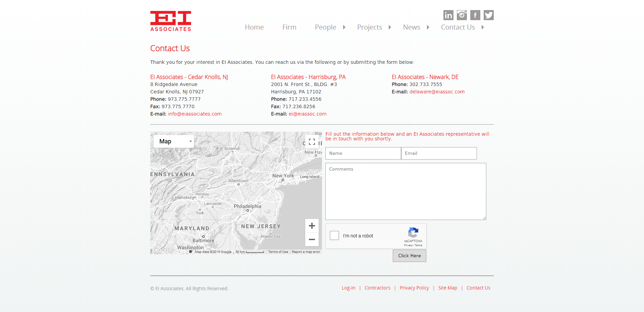644x312 pixels.
Task: Open the Instagram social icon
Action: coord(462,15)
